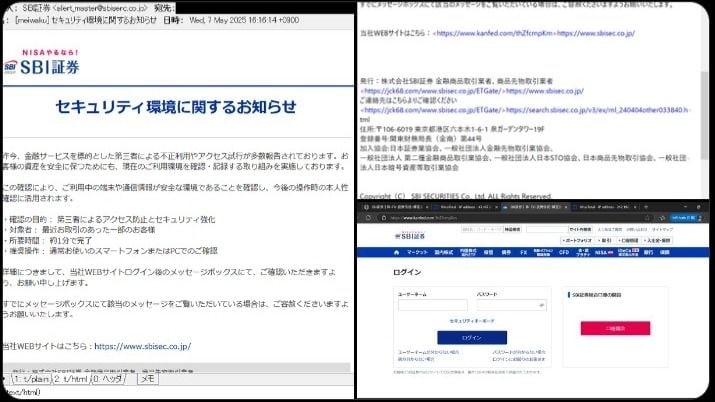Open the 口座管理 menu button
The width and height of the screenshot is (715, 402).
[628, 240]
